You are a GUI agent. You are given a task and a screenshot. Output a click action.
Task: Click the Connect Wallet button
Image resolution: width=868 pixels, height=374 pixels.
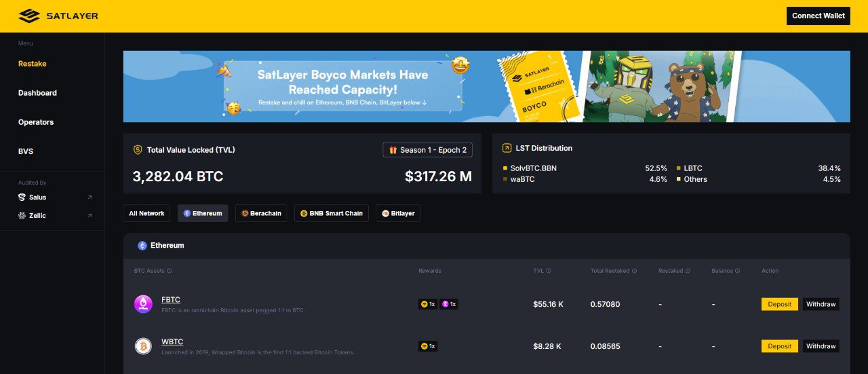[x=818, y=16]
